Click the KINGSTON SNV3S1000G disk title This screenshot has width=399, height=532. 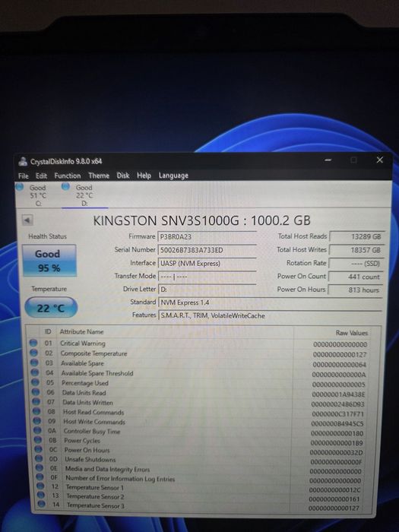(x=202, y=221)
